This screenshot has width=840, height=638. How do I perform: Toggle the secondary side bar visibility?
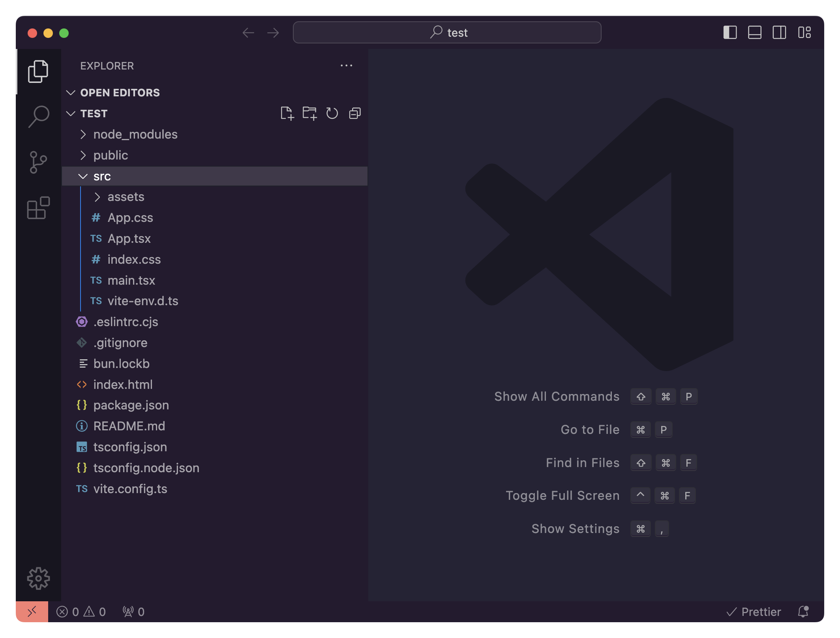click(779, 32)
